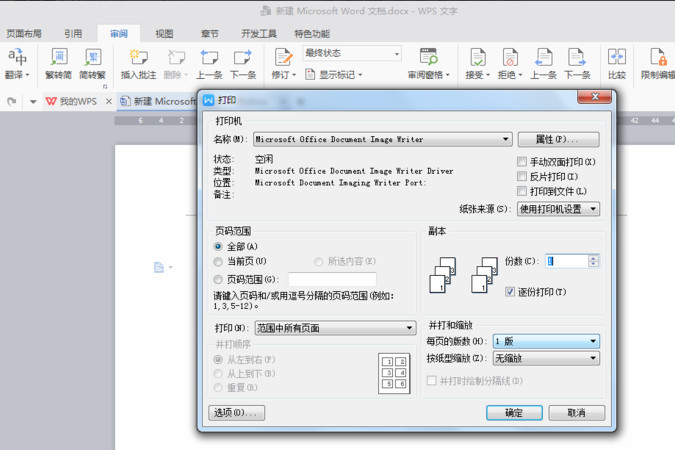Accept change with 接受 icon
The height and width of the screenshot is (450, 675).
[x=478, y=57]
